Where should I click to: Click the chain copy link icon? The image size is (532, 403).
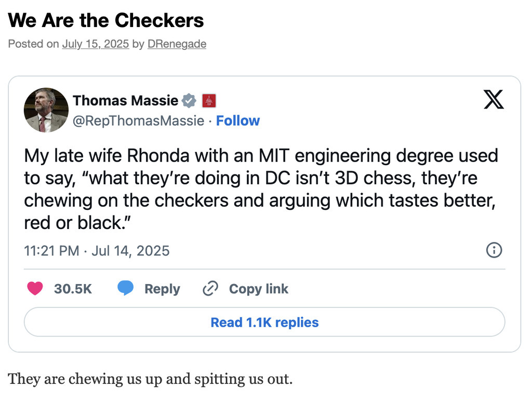[x=210, y=289]
